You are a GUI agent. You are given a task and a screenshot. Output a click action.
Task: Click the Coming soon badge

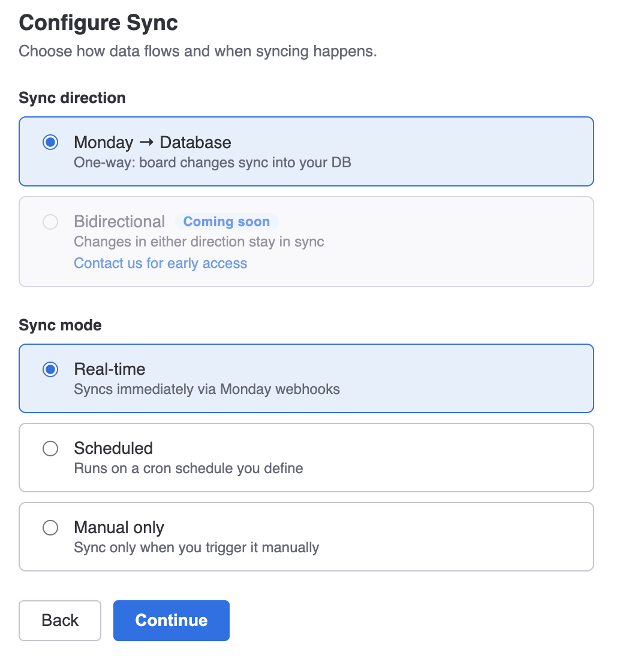[x=227, y=221]
